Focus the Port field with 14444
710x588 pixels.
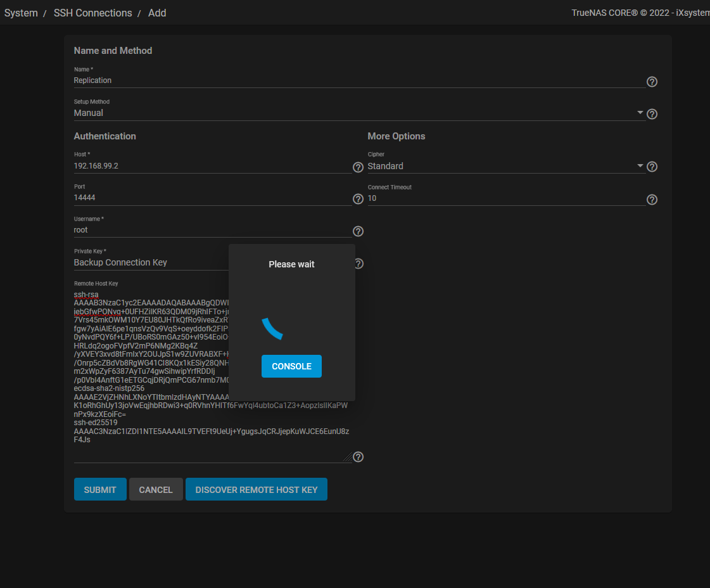click(x=213, y=198)
